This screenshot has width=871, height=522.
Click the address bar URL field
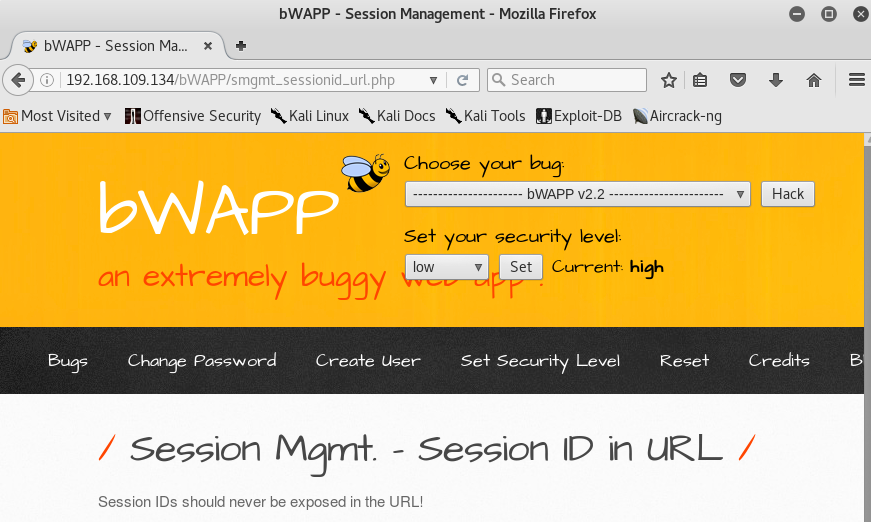coord(242,80)
